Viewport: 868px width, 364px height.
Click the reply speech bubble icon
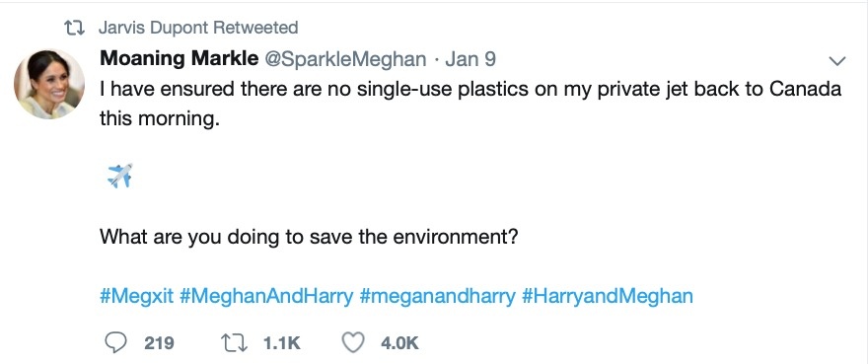115,342
